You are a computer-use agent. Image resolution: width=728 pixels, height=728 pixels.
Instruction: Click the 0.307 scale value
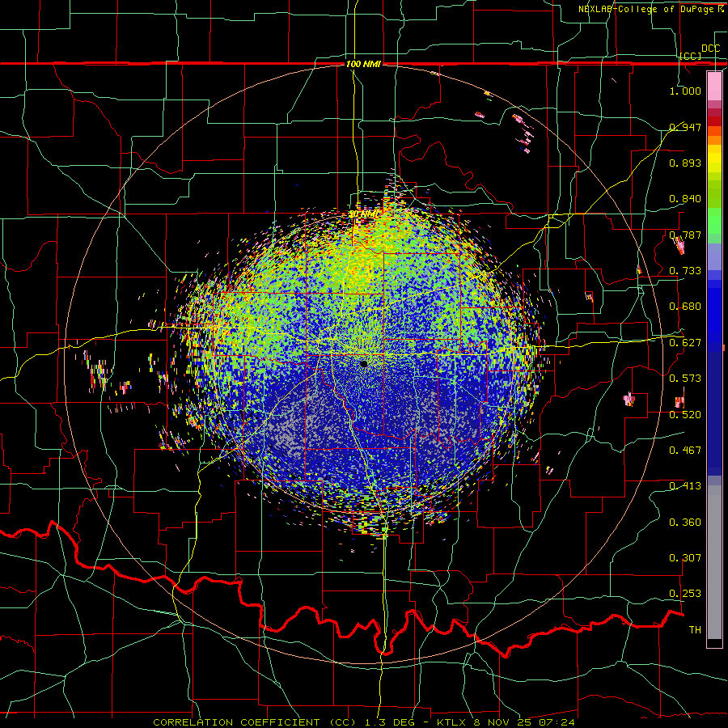click(x=685, y=558)
